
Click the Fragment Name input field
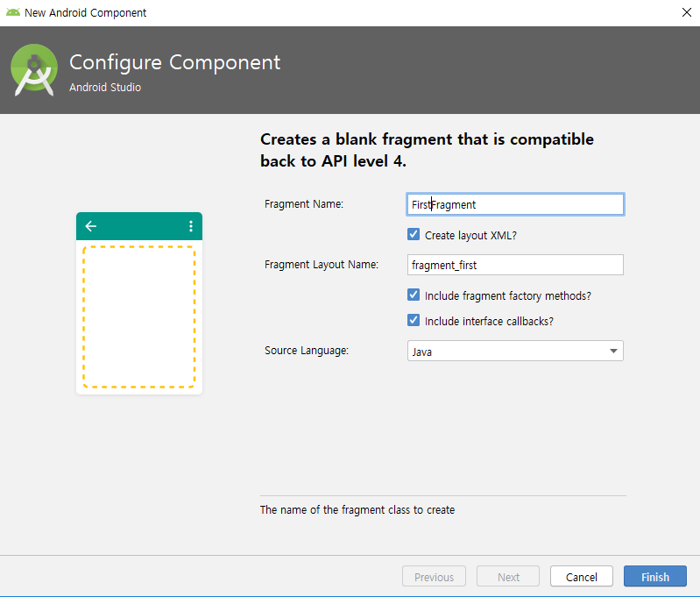(515, 204)
